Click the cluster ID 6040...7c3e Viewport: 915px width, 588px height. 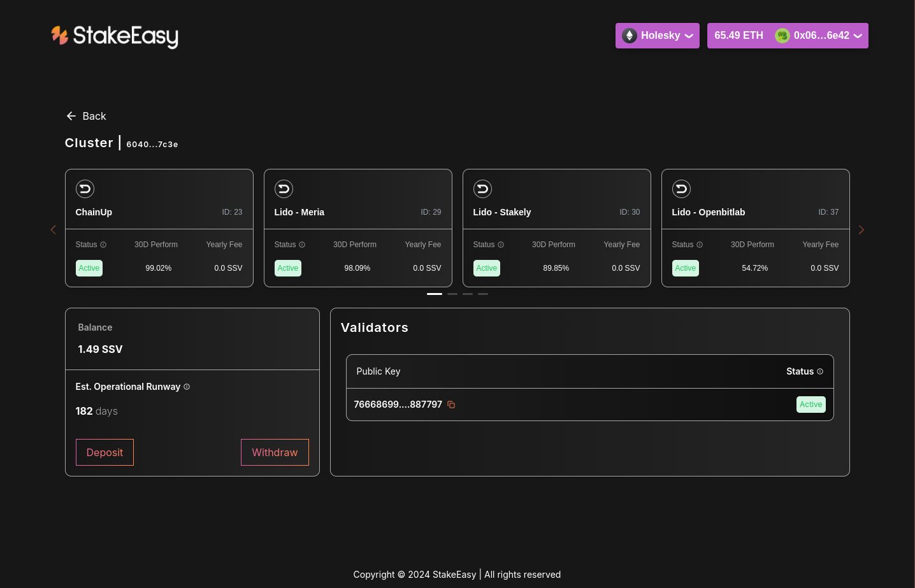pyautogui.click(x=152, y=145)
